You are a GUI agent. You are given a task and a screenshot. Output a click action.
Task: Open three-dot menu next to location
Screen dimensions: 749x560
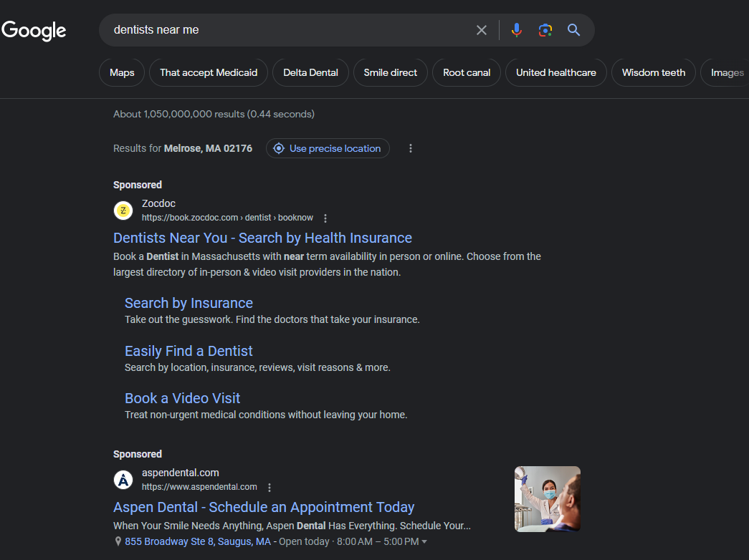pyautogui.click(x=410, y=148)
